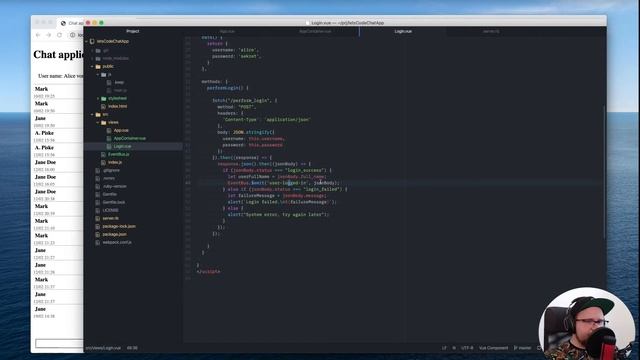The width and height of the screenshot is (640, 360).
Task: Change LF line ending in status bar
Action: pyautogui.click(x=444, y=348)
